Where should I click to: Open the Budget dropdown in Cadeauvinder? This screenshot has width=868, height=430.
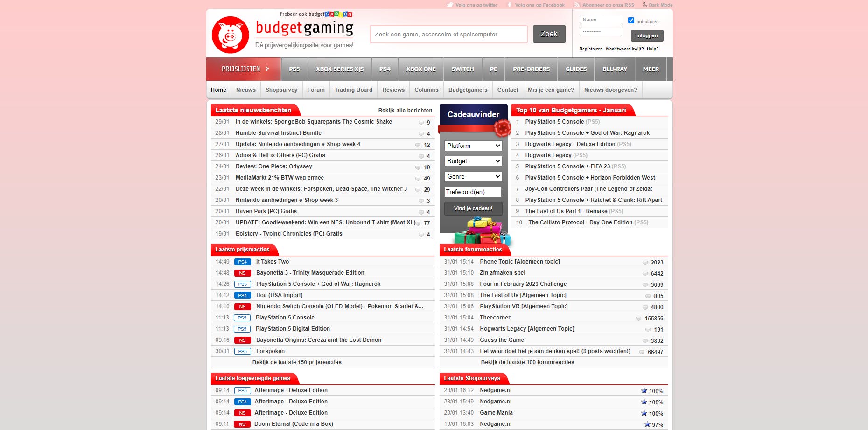473,161
